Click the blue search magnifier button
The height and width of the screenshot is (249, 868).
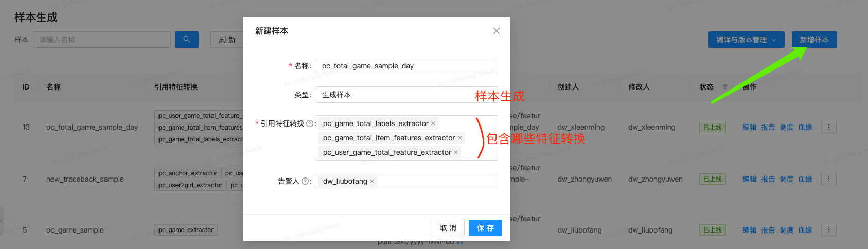[x=186, y=40]
